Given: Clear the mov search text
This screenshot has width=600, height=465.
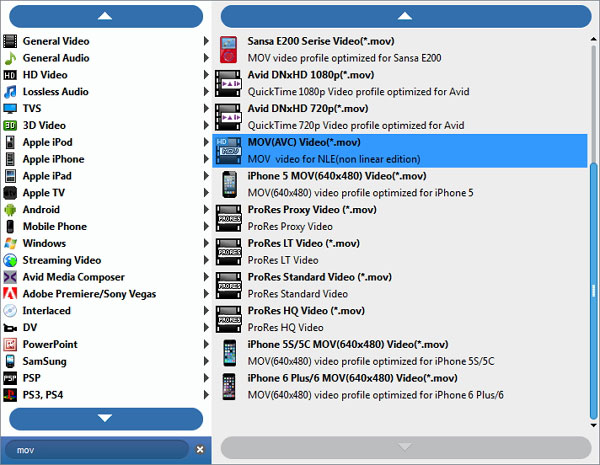Looking at the screenshot, I should tap(199, 450).
